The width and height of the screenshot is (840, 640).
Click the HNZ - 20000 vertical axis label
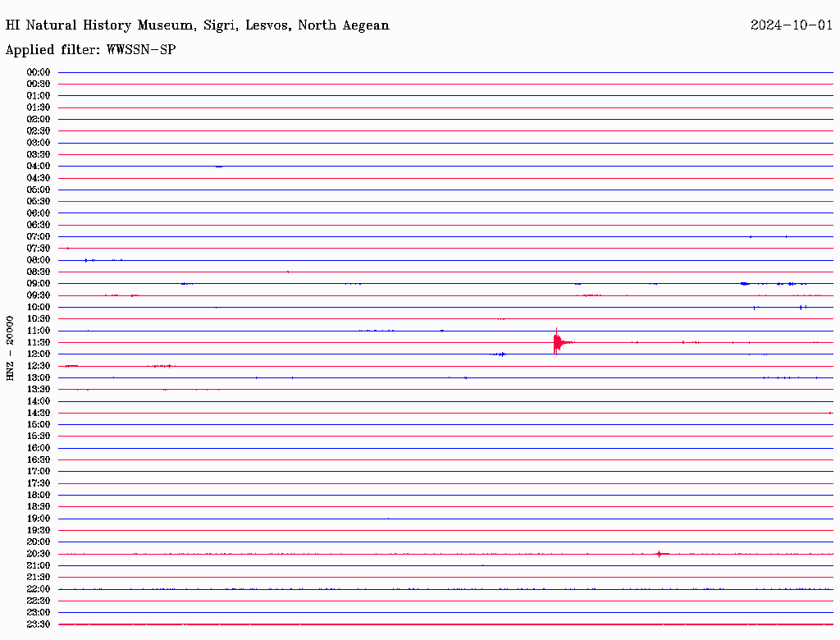click(x=11, y=348)
